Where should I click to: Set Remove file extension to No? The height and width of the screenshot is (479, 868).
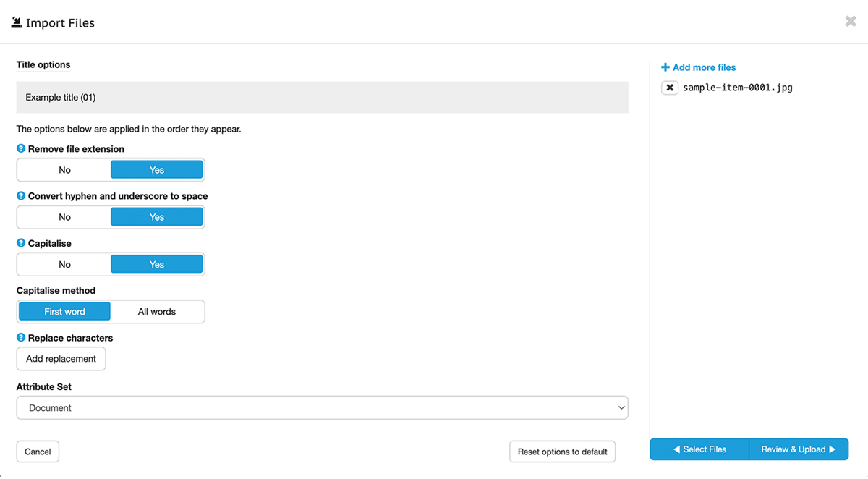pyautogui.click(x=64, y=170)
